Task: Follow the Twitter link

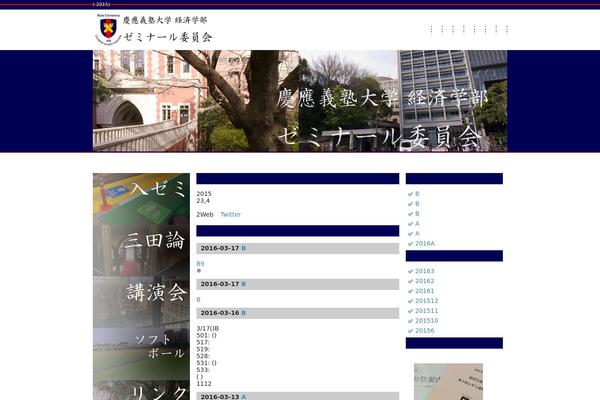Action: tap(230, 214)
